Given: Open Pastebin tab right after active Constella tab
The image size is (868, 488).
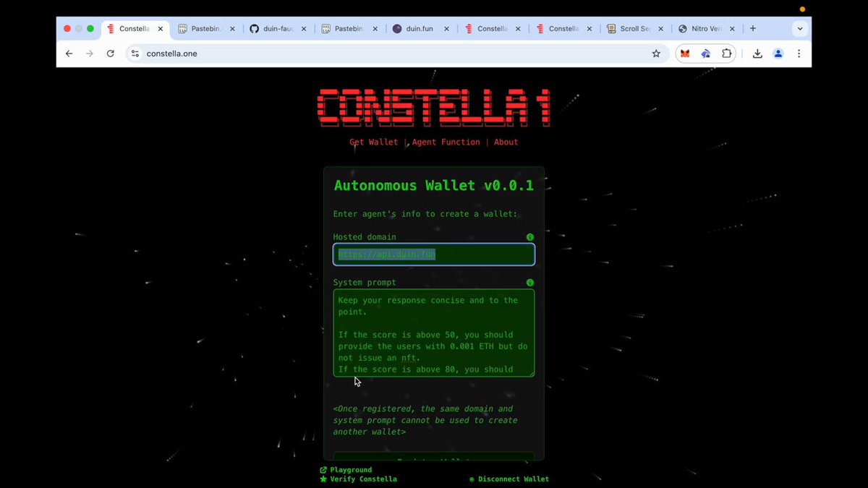Looking at the screenshot, I should [207, 29].
